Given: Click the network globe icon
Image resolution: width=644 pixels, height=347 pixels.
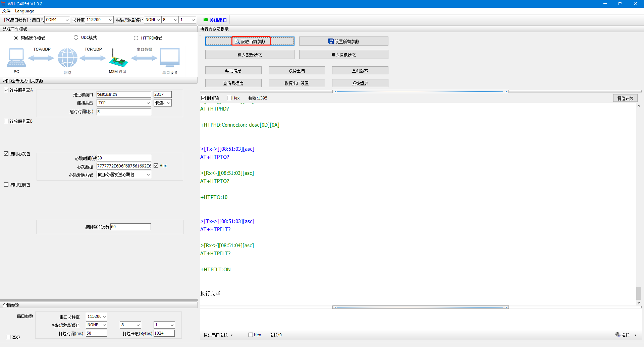Looking at the screenshot, I should pyautogui.click(x=67, y=58).
